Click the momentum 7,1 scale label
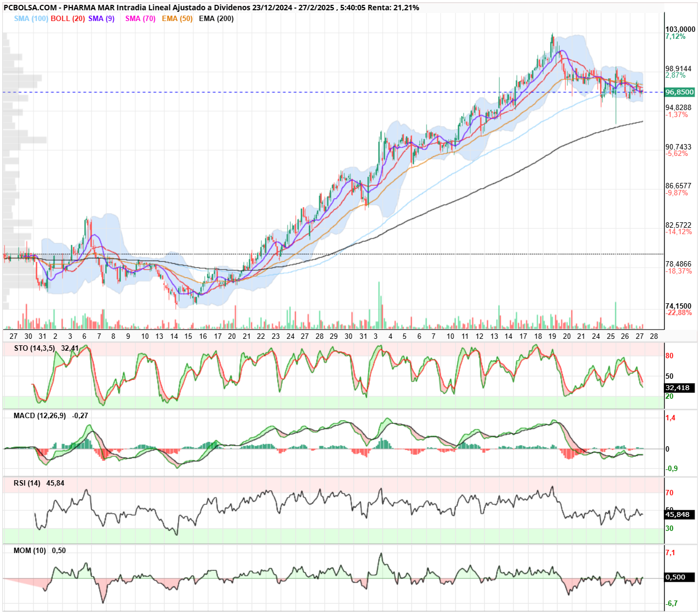This screenshot has width=700, height=614. (x=670, y=552)
